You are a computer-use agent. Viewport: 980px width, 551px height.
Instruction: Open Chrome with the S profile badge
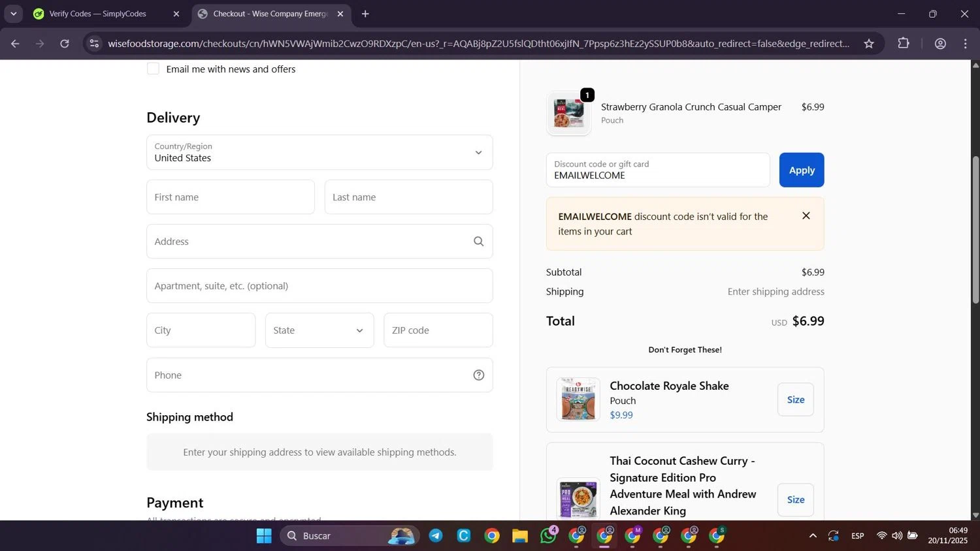pyautogui.click(x=717, y=536)
